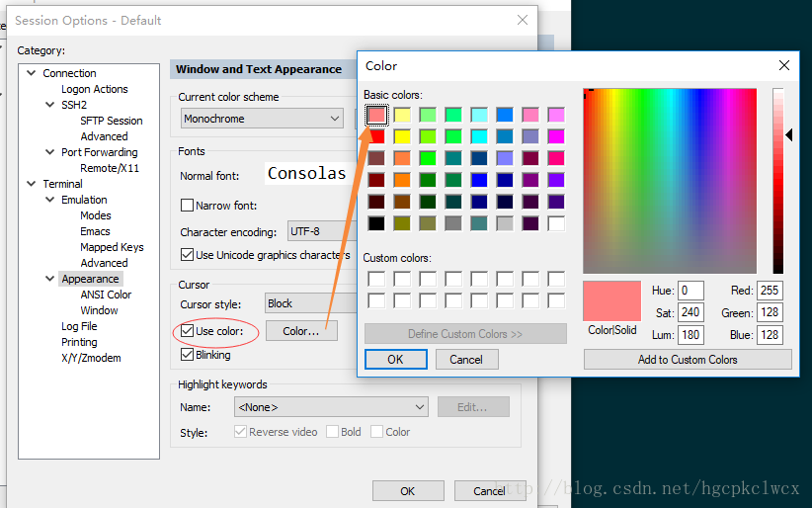
Task: Toggle the Blinking cursor checkbox
Action: [187, 355]
